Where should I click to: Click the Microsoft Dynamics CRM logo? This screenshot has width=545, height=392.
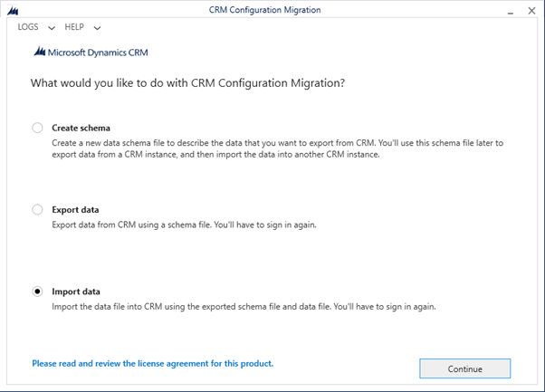[91, 53]
